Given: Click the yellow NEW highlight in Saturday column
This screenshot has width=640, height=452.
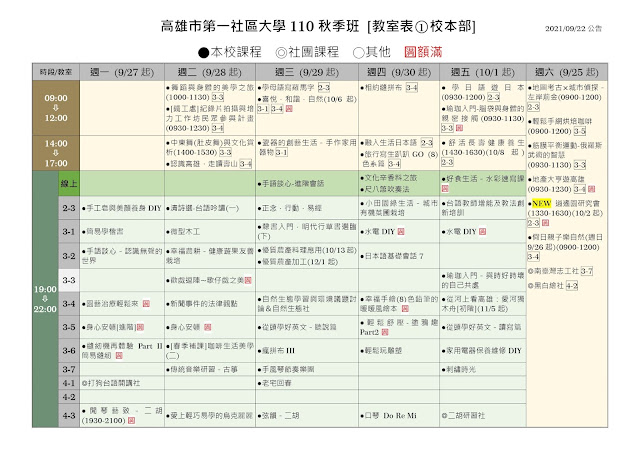Looking at the screenshot, I should [542, 203].
